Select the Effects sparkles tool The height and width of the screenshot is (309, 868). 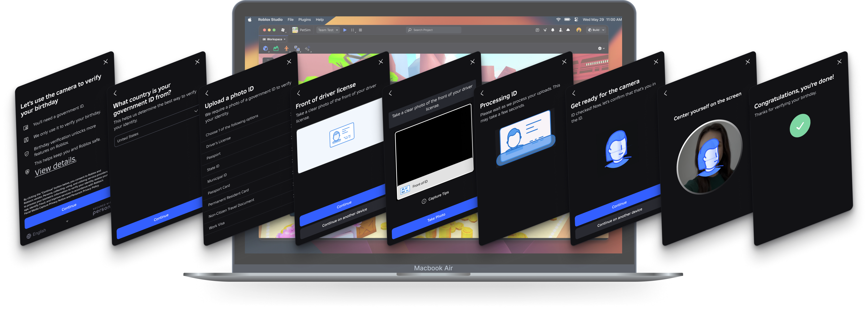307,49
